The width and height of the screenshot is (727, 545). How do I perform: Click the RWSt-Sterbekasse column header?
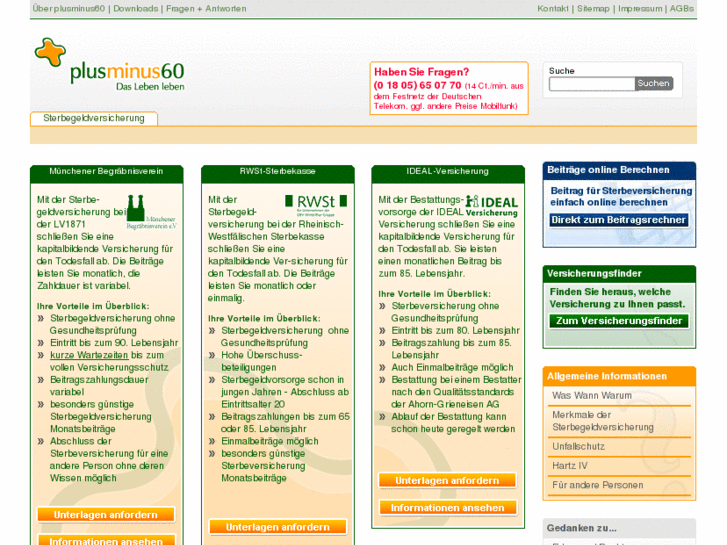(x=277, y=172)
